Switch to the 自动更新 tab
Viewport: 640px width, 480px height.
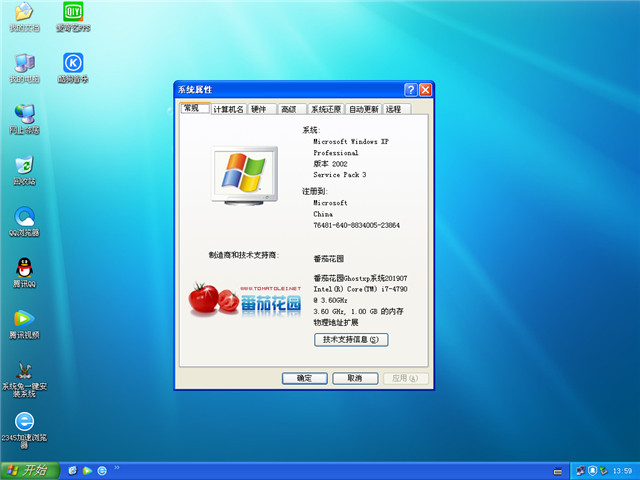click(363, 109)
